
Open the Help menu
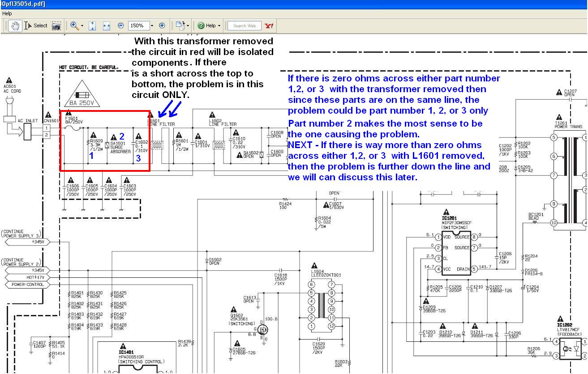point(7,14)
